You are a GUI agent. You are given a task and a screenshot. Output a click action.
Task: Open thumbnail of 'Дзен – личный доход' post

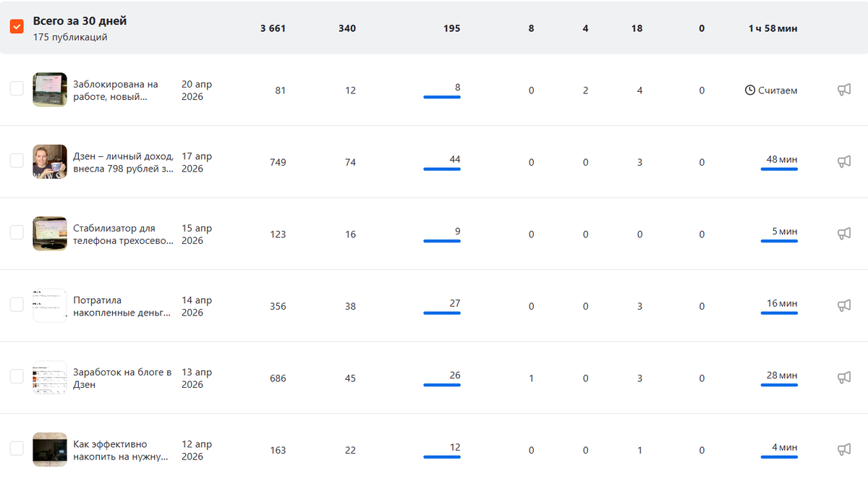pos(50,161)
